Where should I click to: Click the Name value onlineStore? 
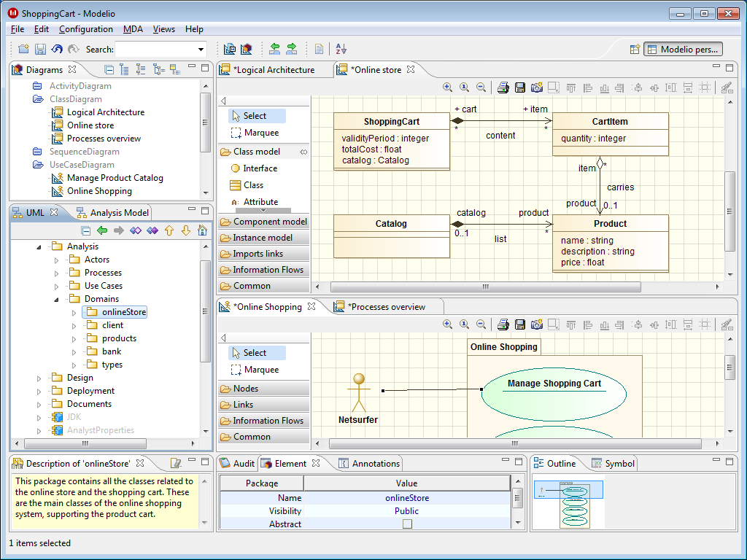pos(407,497)
